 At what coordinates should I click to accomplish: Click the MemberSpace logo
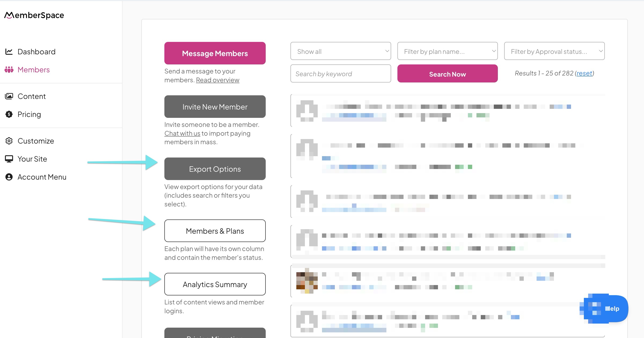pos(34,15)
